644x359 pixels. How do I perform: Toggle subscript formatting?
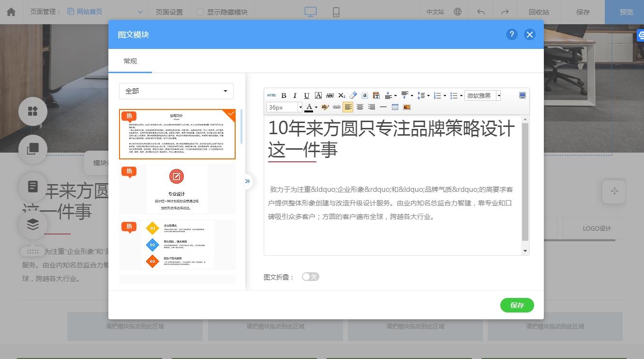(x=342, y=95)
